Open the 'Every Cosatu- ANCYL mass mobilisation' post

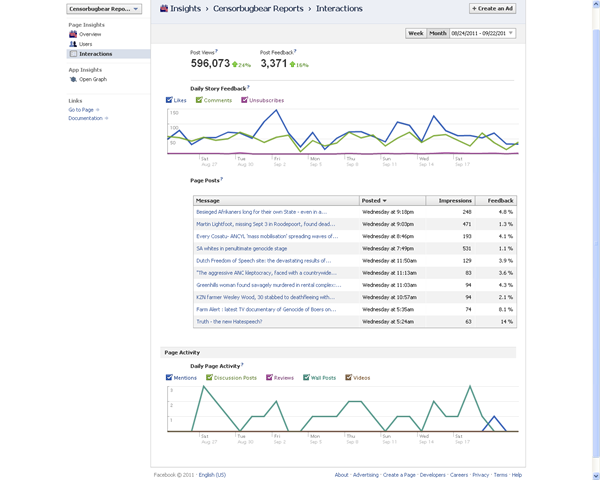tap(267, 236)
